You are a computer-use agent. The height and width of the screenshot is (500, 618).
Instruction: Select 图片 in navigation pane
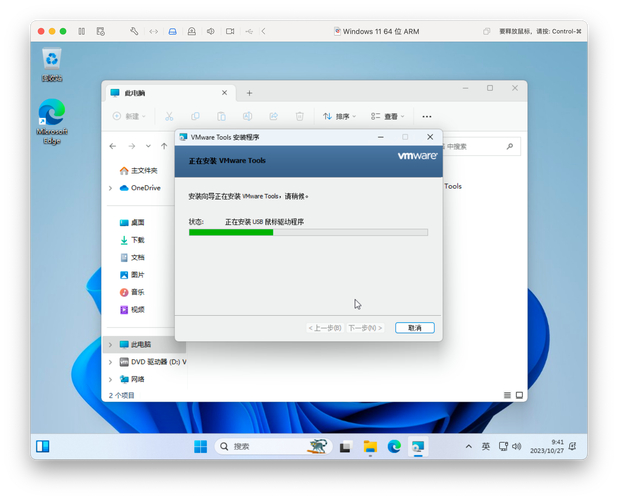pos(132,275)
